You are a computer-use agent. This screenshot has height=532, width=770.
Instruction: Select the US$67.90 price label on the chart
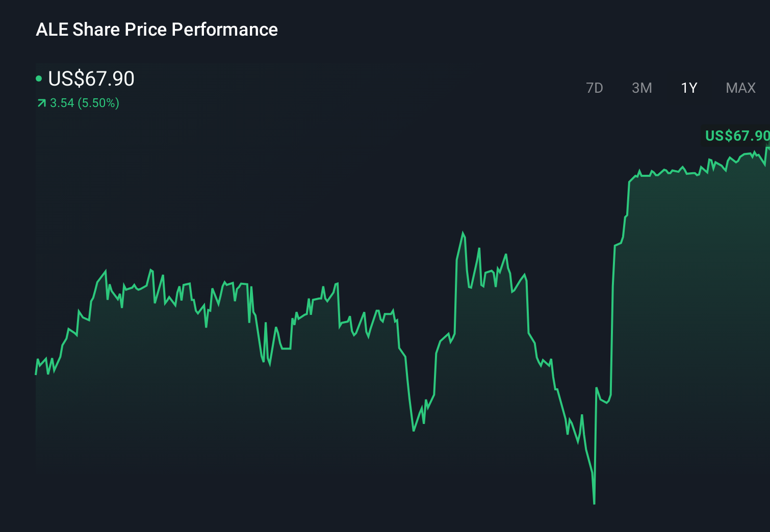point(736,136)
